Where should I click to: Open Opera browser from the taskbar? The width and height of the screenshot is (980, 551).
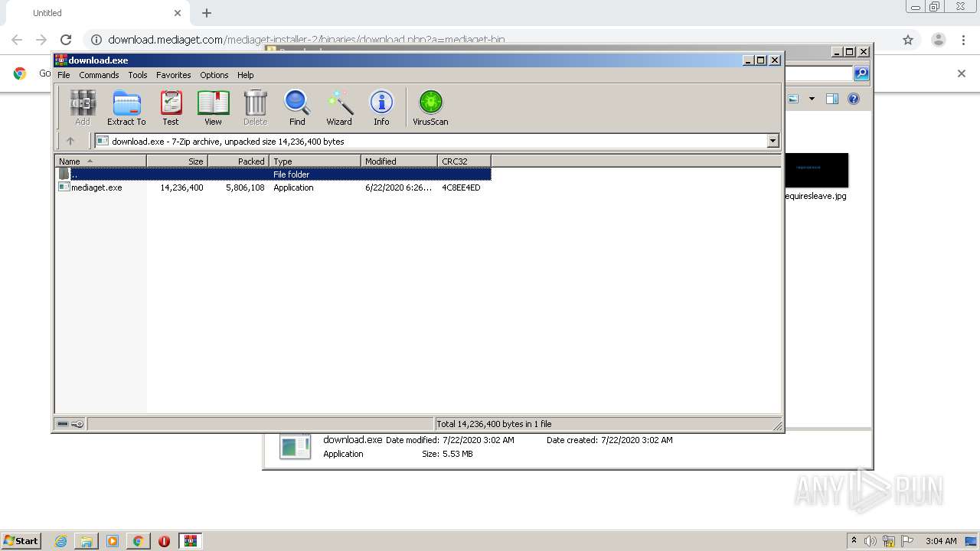(164, 541)
